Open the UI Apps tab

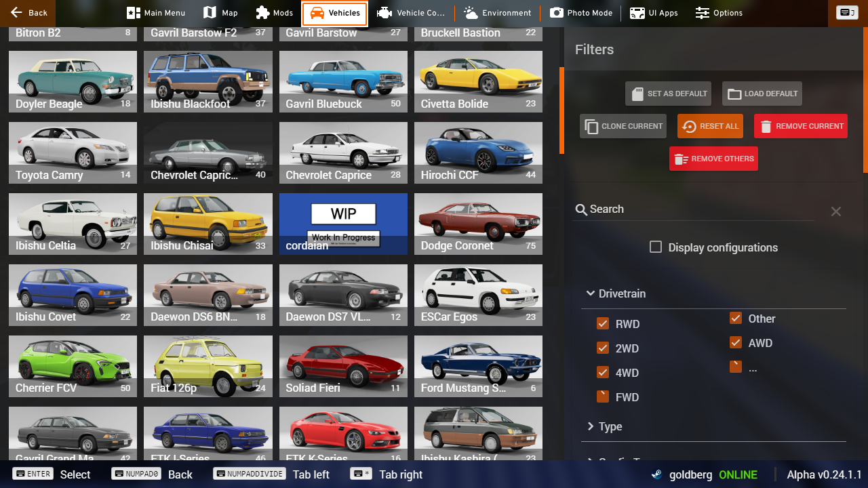click(654, 13)
